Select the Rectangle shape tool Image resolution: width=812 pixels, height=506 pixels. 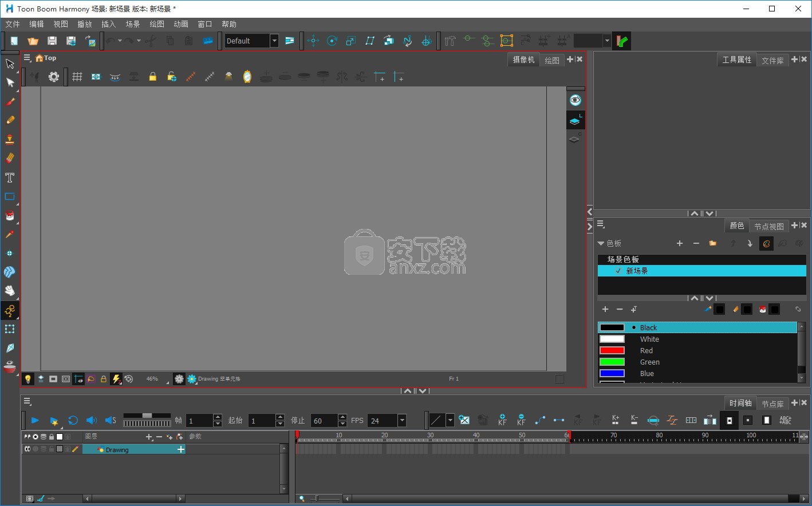10,196
